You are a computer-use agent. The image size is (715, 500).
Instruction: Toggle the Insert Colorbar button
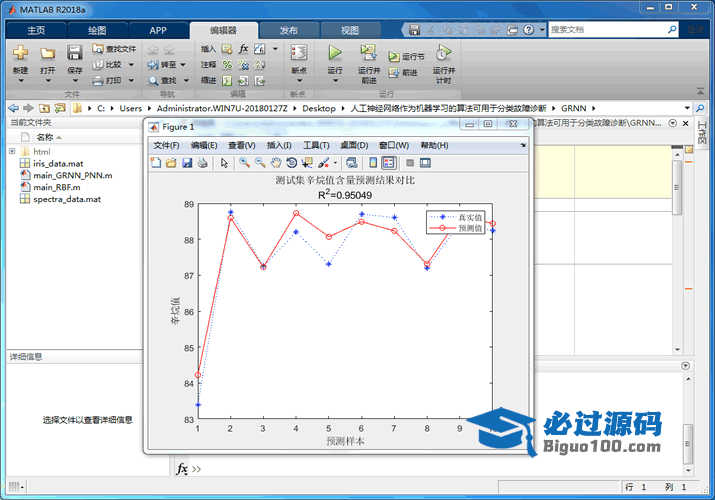tap(373, 163)
